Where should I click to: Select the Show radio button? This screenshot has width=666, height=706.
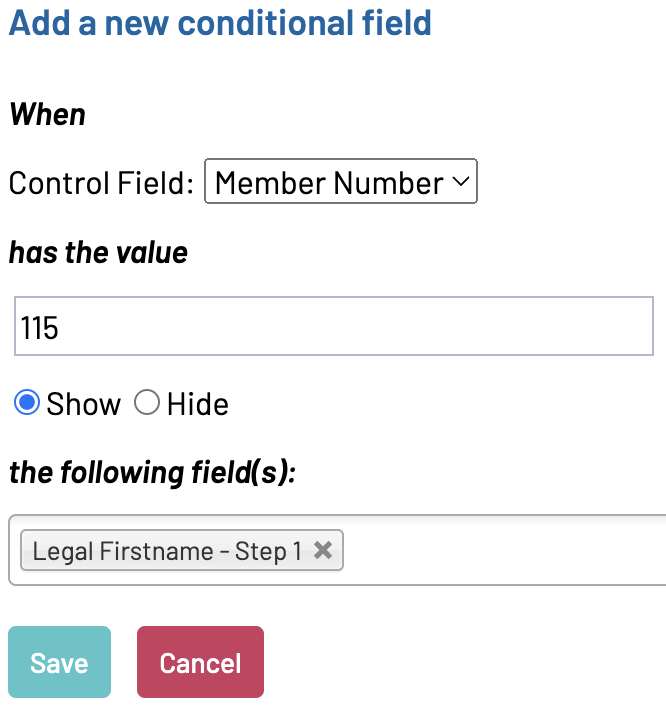27,403
